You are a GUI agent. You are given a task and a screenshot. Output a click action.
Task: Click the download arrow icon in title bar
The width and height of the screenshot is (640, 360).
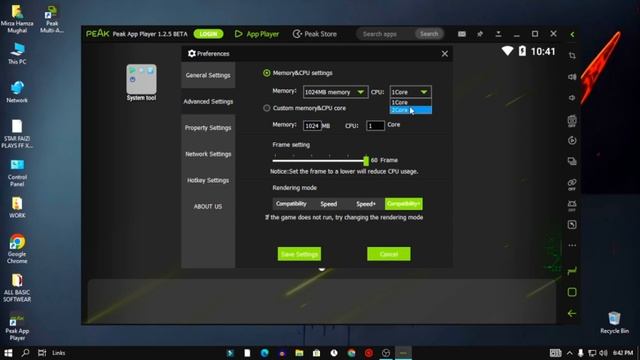[x=498, y=34]
